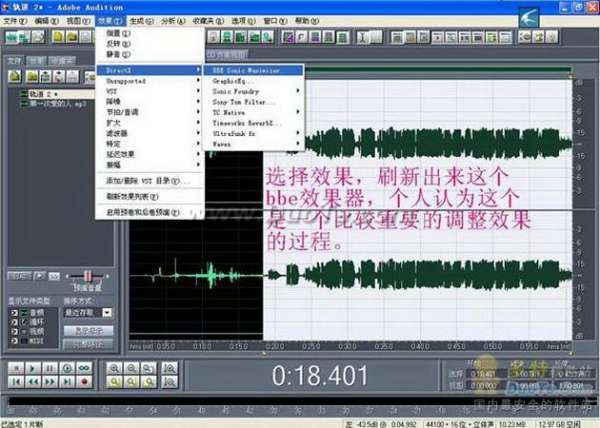
Task: Click the 静音 (Mute) effects menu item
Action: coord(149,54)
